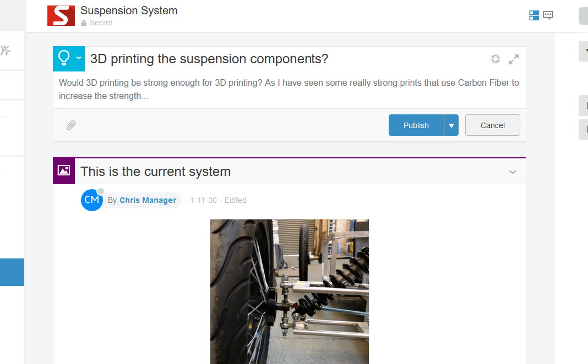Image resolution: width=588 pixels, height=364 pixels.
Task: Open the Chris Manager profile link
Action: 148,200
